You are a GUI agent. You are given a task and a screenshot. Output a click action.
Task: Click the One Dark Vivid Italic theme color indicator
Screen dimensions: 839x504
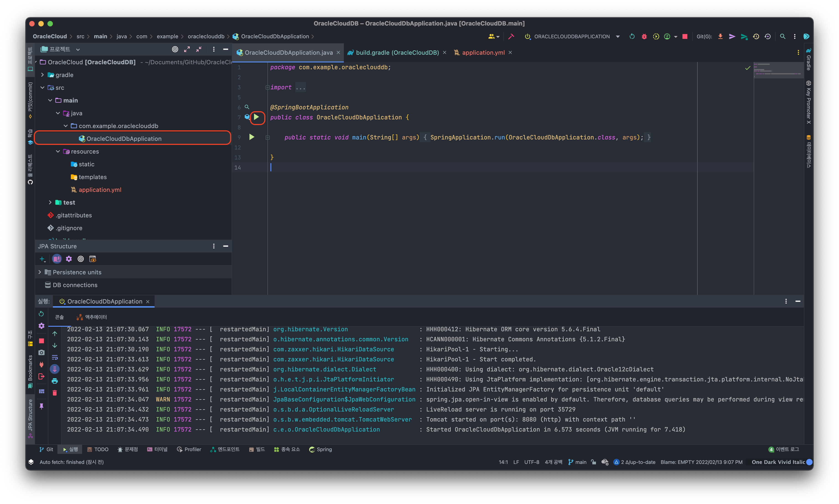pos(809,462)
